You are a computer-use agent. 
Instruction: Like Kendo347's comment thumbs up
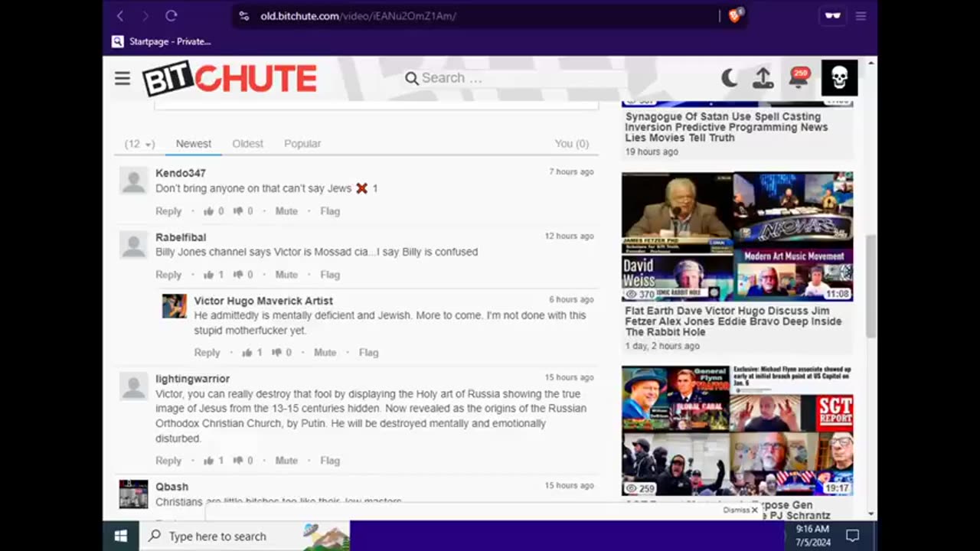(x=208, y=211)
